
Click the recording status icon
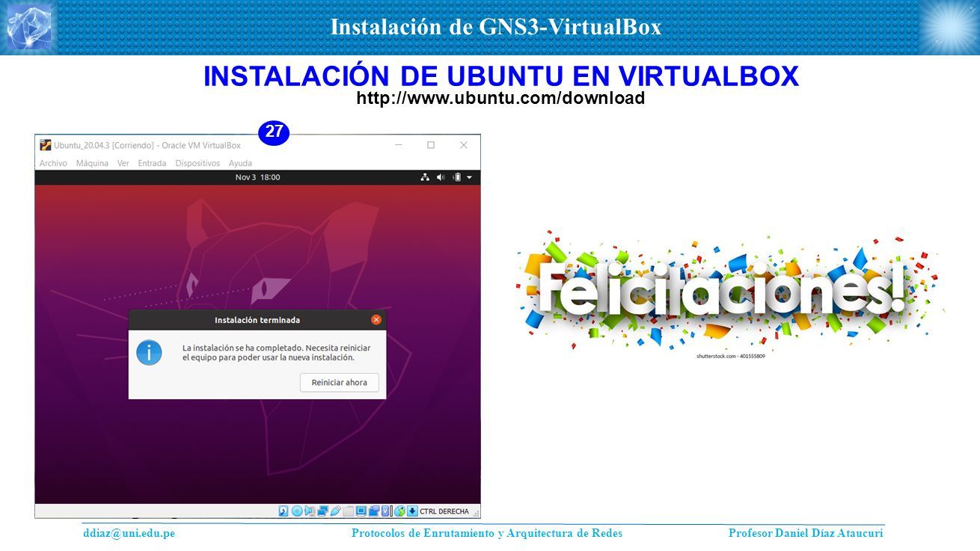coord(373,511)
